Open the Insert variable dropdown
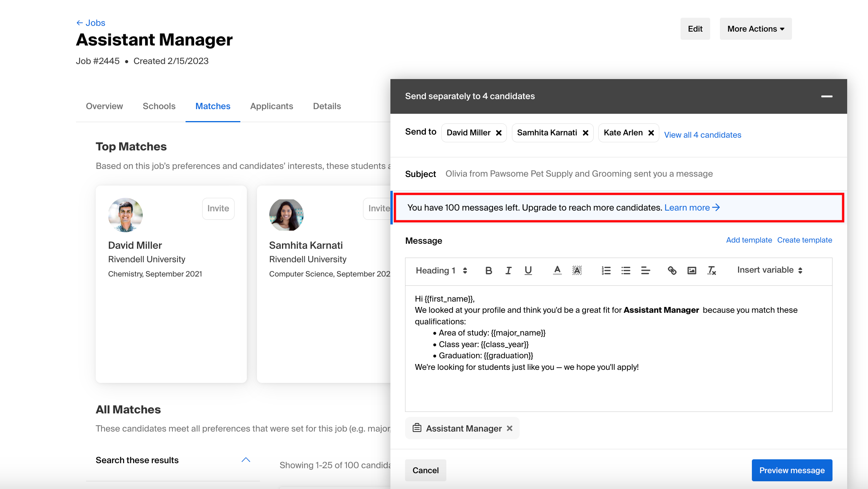The width and height of the screenshot is (868, 489). coord(770,270)
